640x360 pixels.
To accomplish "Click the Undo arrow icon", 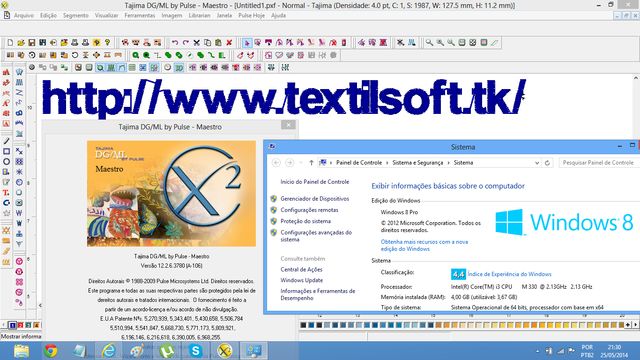I will coord(175,42).
